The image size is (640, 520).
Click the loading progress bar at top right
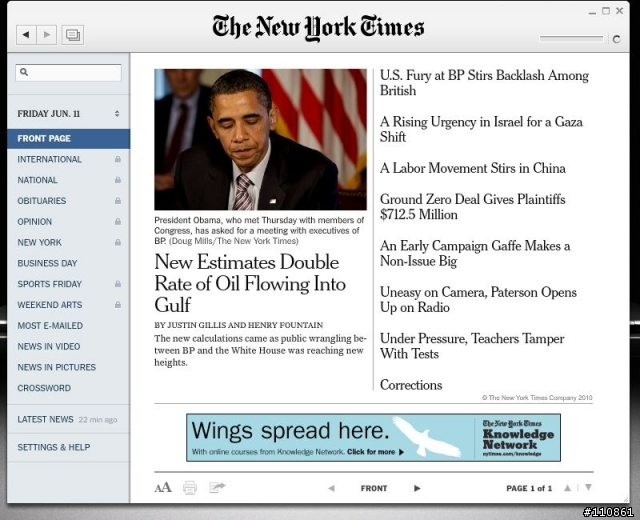pos(571,39)
